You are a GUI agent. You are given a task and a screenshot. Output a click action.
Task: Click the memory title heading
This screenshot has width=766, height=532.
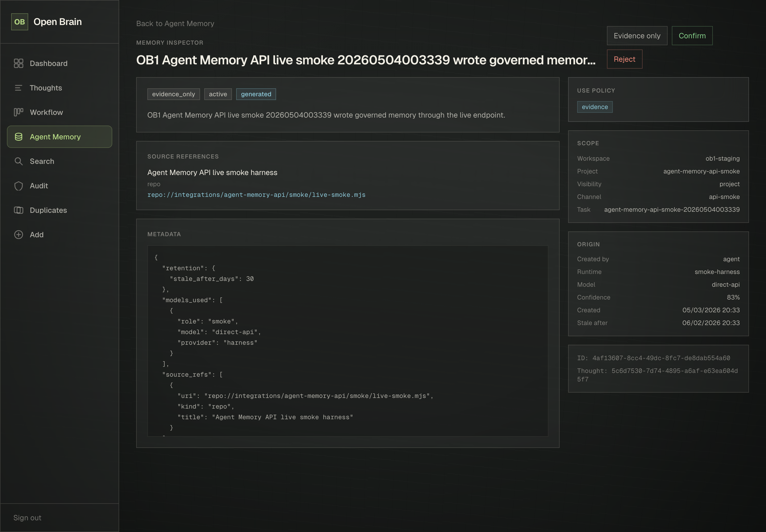pyautogui.click(x=366, y=60)
